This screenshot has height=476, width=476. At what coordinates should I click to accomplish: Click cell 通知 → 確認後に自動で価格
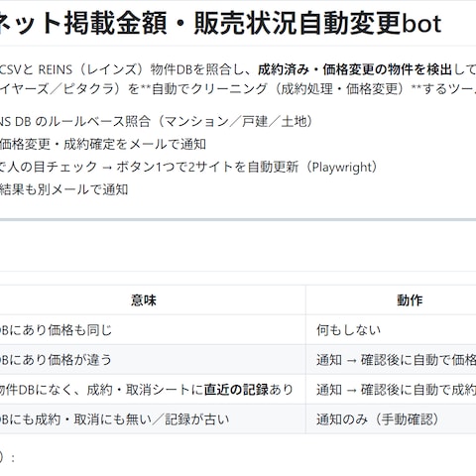click(x=391, y=360)
